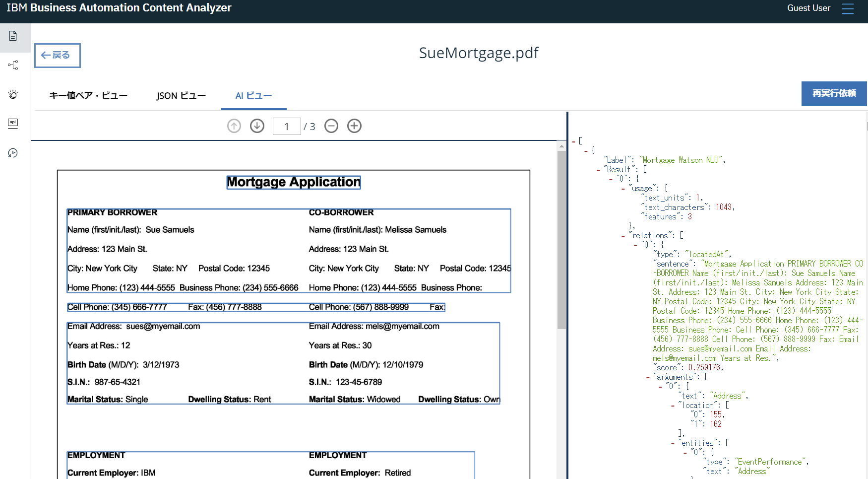Click the CO-BORROWER heading
868x479 pixels.
pyautogui.click(x=341, y=212)
